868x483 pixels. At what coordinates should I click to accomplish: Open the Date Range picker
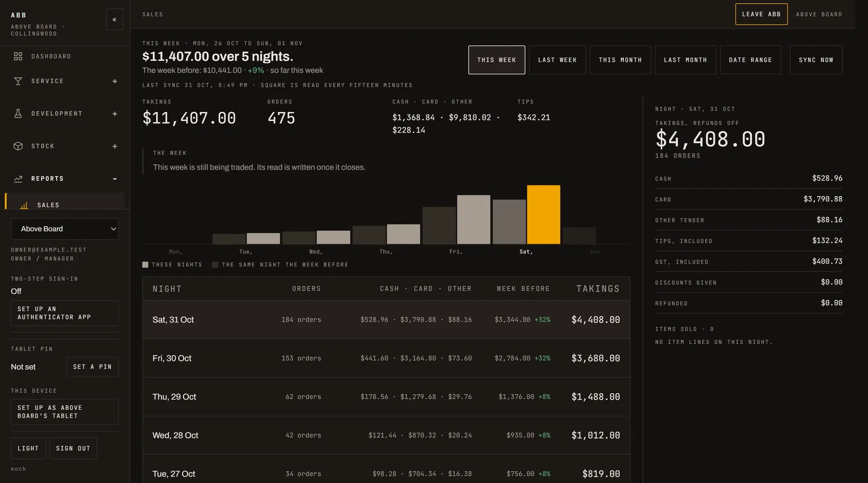(750, 60)
